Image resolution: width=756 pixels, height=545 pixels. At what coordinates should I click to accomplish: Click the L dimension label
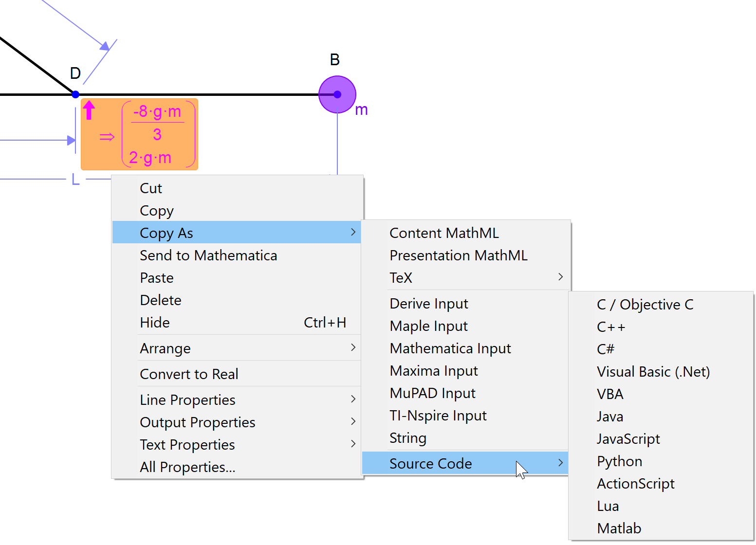[x=75, y=180]
